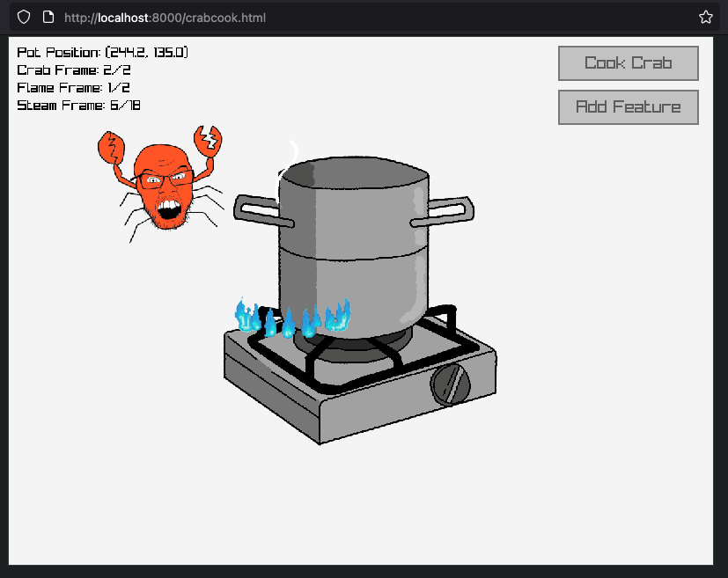Select the Crab Frame: 2/2 text
The height and width of the screenshot is (578, 728).
[74, 70]
